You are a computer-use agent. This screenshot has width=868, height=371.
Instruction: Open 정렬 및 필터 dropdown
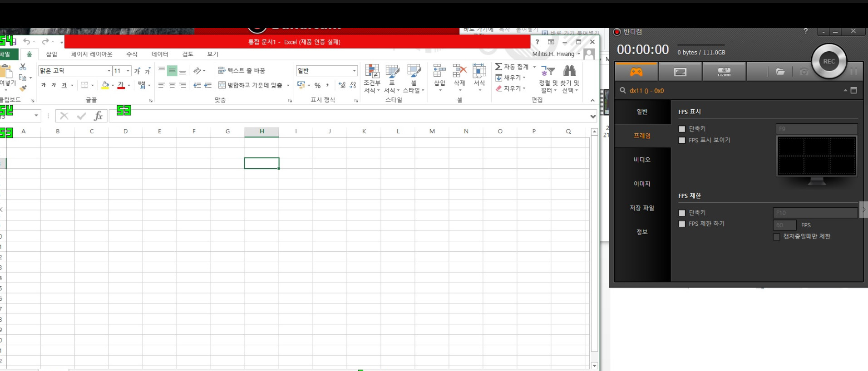tap(548, 78)
